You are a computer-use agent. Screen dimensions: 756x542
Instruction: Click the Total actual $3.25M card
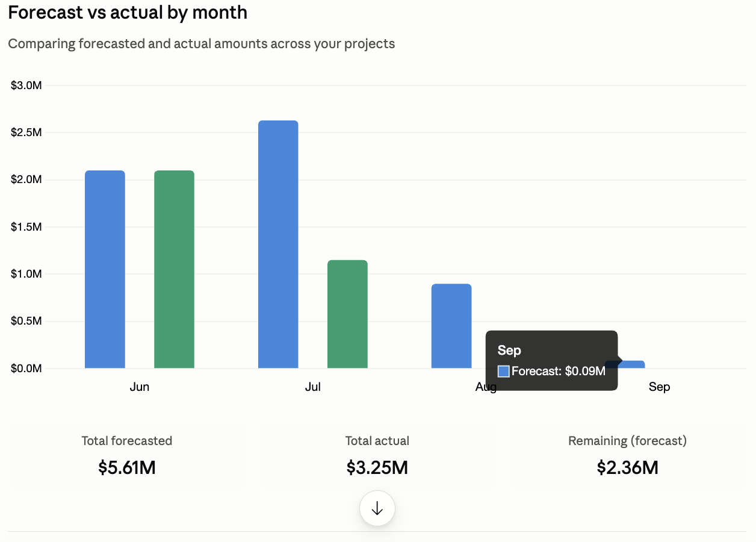point(377,455)
